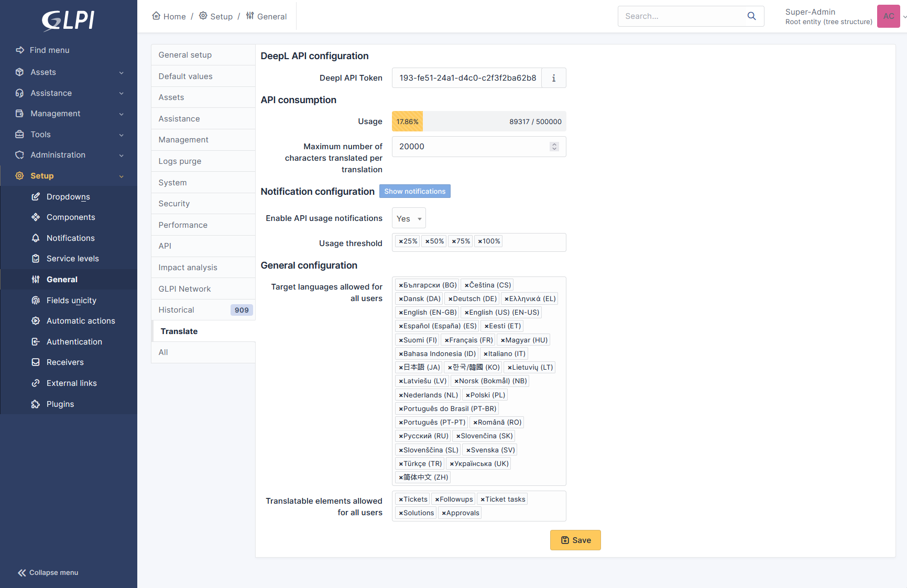Open the Historical tab

click(203, 310)
